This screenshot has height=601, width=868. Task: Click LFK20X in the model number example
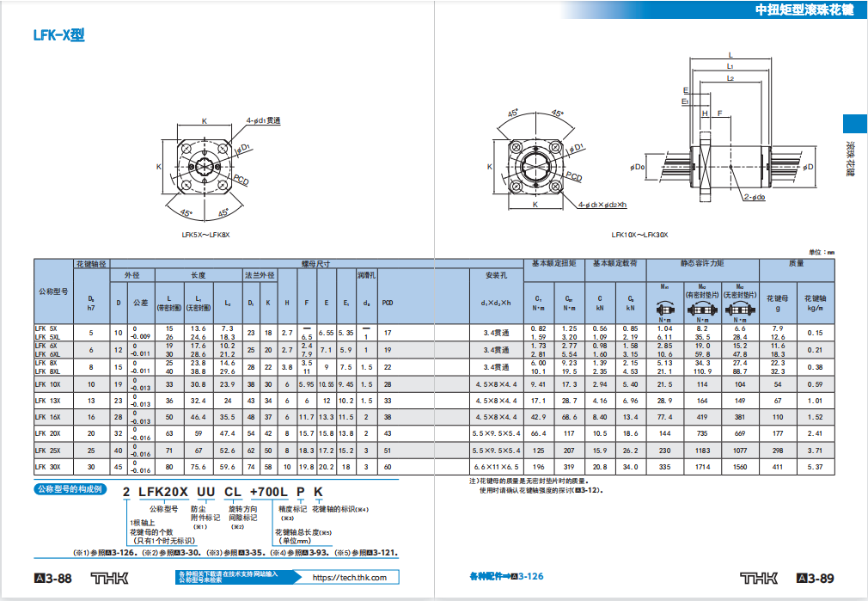click(x=163, y=492)
